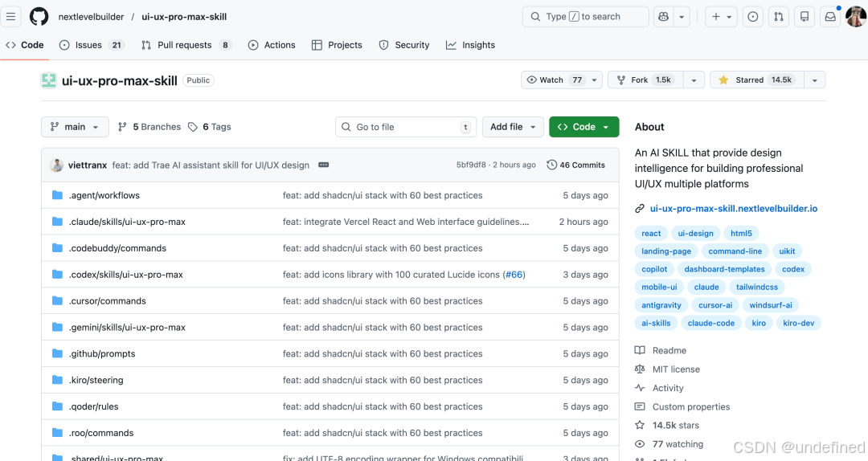The width and height of the screenshot is (868, 461).
Task: Select the dashboard-templates topic tag
Action: click(x=724, y=269)
